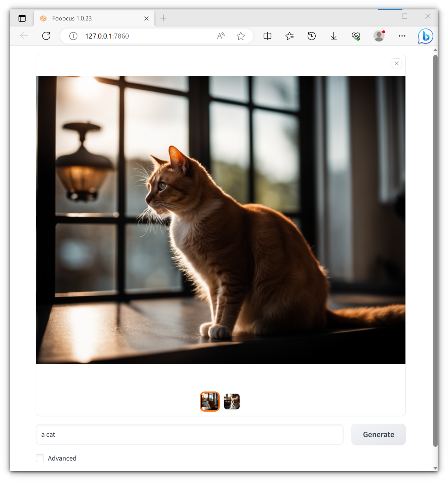The height and width of the screenshot is (482, 448).
Task: Select the second cat thumbnail in gallery
Action: 232,401
